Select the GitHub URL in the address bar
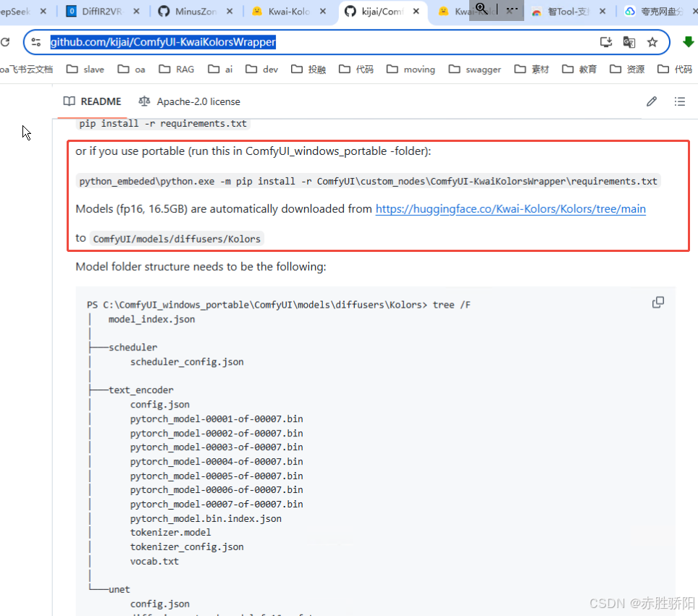This screenshot has height=616, width=698. pyautogui.click(x=163, y=42)
